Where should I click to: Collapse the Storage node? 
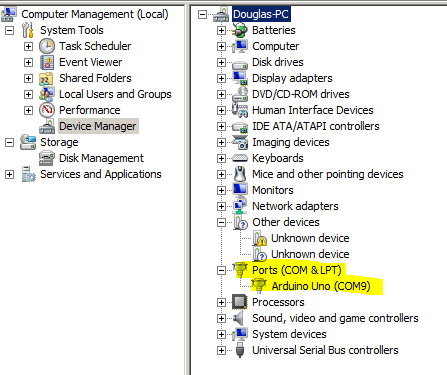click(10, 142)
